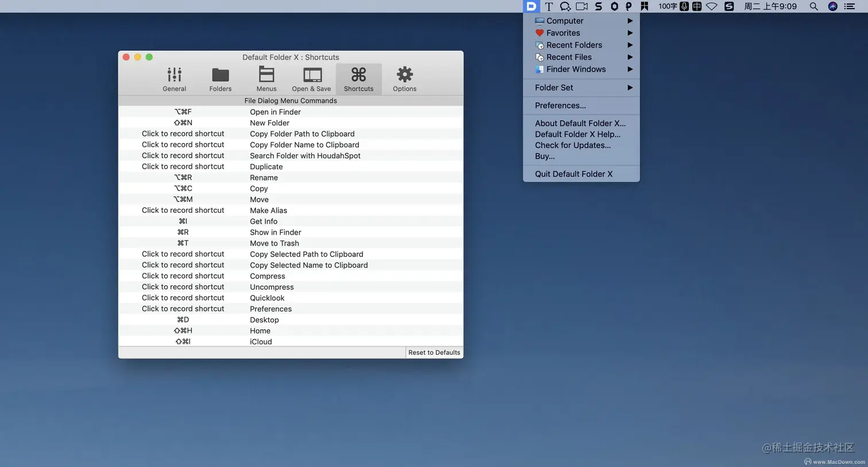Record shortcut for Copy Folder Name to Clipboard

tap(183, 145)
